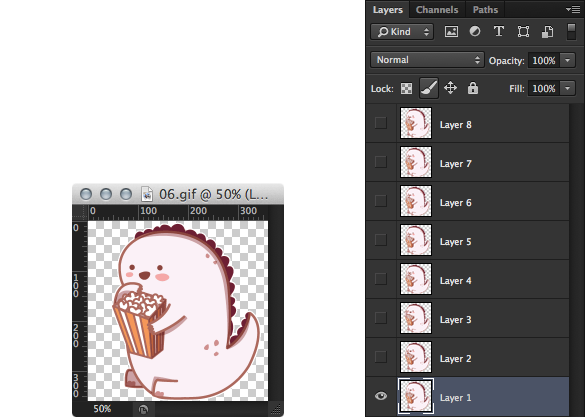Switch to the Paths tab
The image size is (585, 417).
click(x=485, y=9)
